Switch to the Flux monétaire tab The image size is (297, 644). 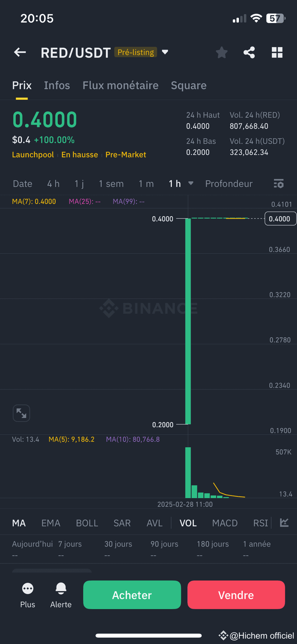[121, 85]
